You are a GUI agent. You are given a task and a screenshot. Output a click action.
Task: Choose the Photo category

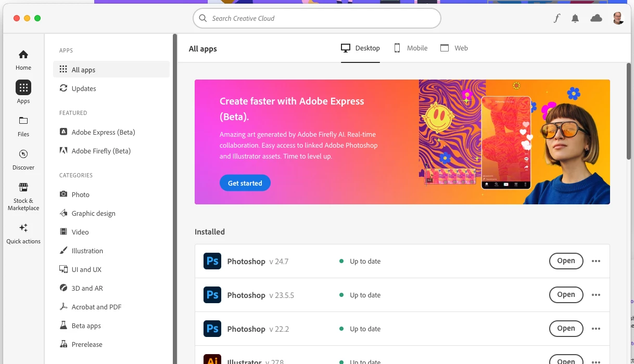[x=111, y=194]
